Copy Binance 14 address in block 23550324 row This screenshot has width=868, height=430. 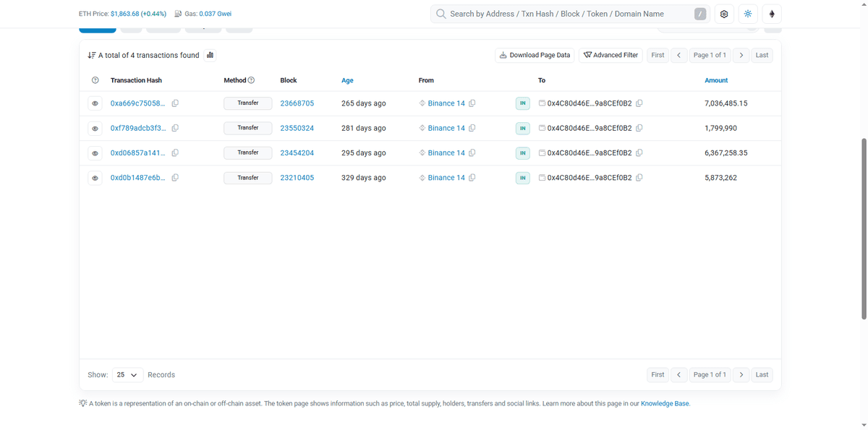pos(472,128)
